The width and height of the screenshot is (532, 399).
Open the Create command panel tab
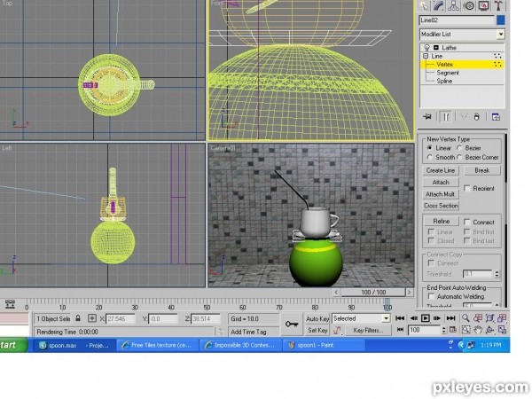pyautogui.click(x=424, y=6)
